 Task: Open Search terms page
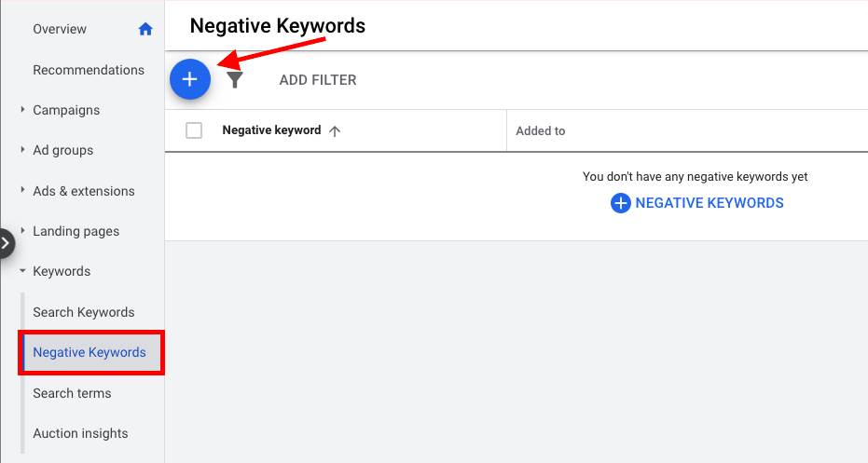(x=72, y=393)
